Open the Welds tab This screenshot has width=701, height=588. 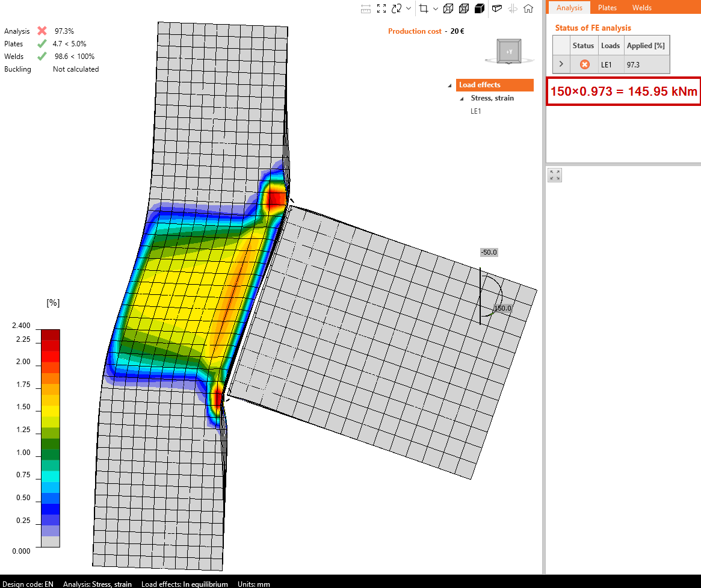(641, 8)
